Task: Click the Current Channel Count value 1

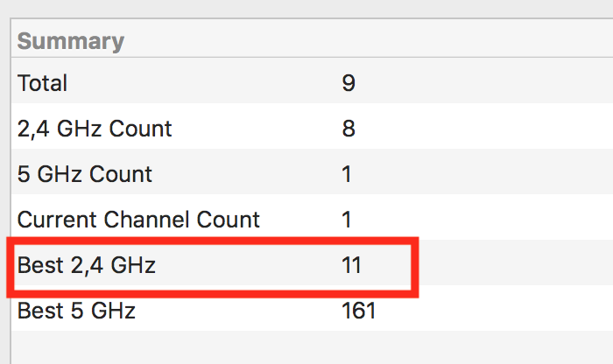Action: tap(347, 220)
